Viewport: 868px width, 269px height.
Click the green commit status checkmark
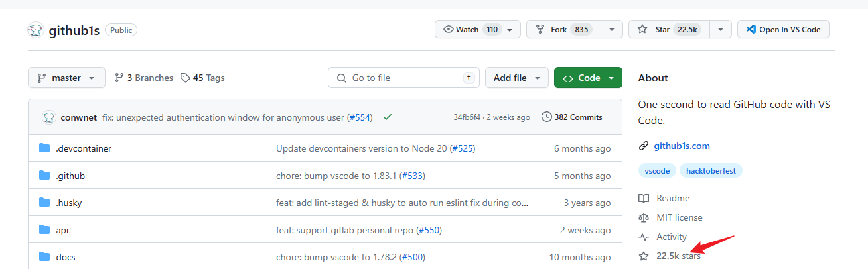pyautogui.click(x=388, y=117)
